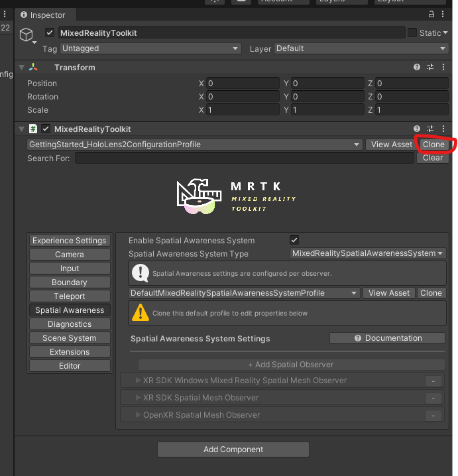Open the Static flags dropdown arrow
The height and width of the screenshot is (476, 458).
coord(445,32)
